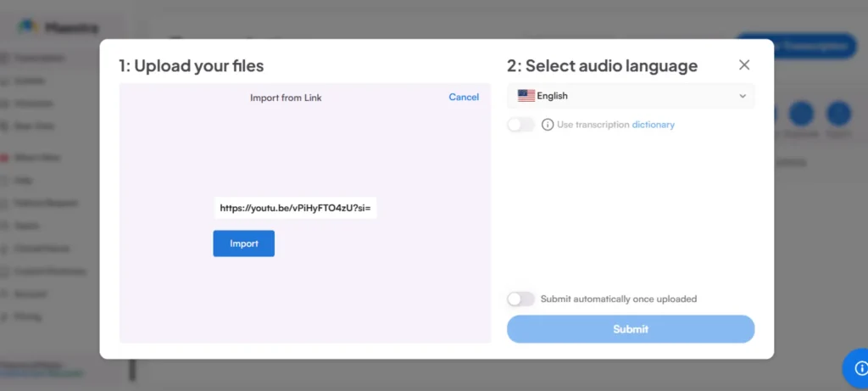Click the info icon beside transcription dictionary
This screenshot has height=391, width=868.
point(548,125)
